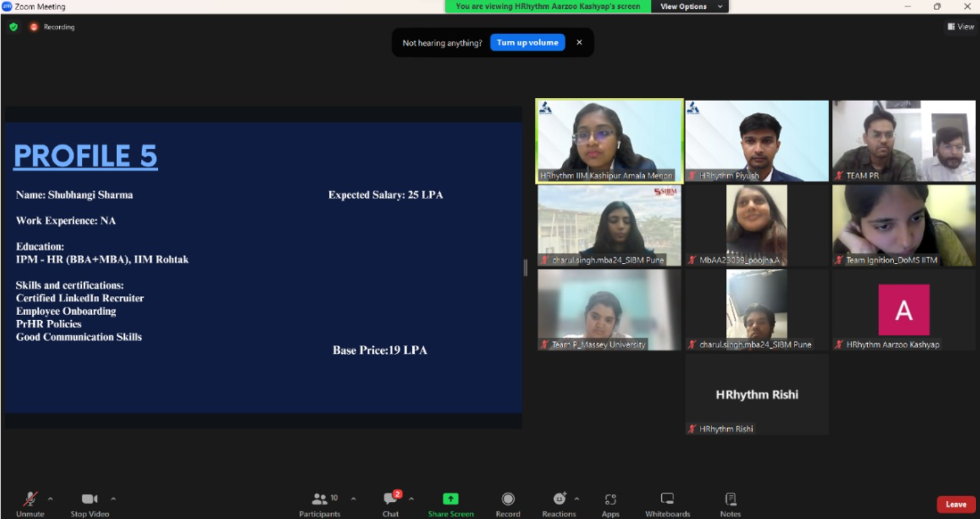The height and width of the screenshot is (519, 980).
Task: Click the muted mic icon on HRhythm Rishi tile
Action: click(692, 429)
